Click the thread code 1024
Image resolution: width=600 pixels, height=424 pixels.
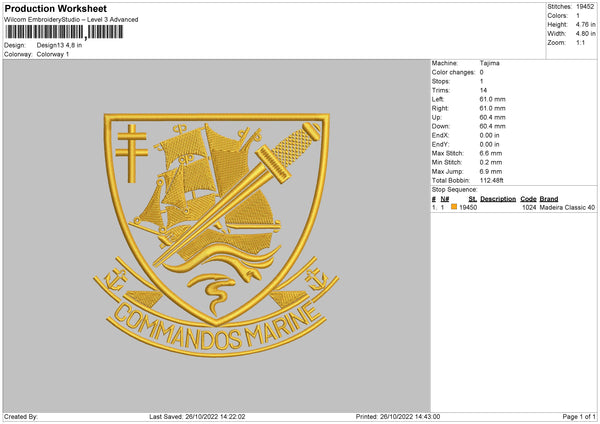pyautogui.click(x=529, y=207)
